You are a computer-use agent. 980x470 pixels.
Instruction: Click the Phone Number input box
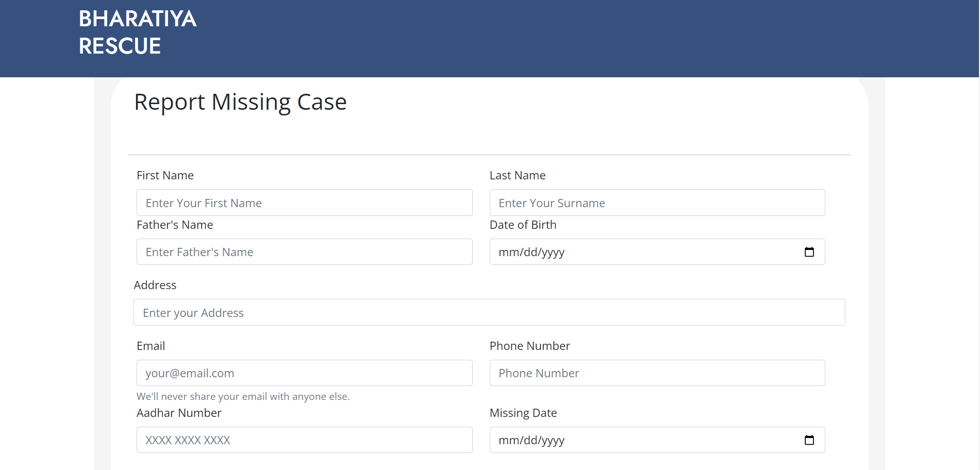pyautogui.click(x=657, y=373)
